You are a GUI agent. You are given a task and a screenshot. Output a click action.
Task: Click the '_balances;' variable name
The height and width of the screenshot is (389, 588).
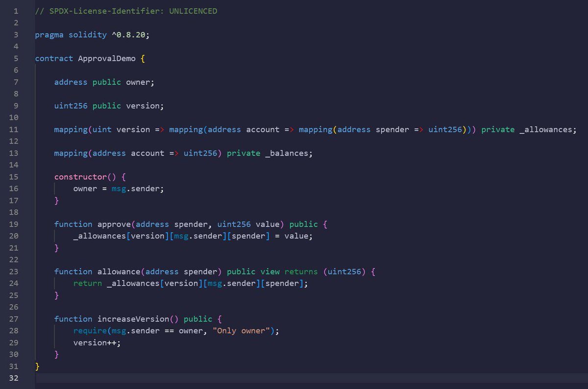[x=289, y=153]
